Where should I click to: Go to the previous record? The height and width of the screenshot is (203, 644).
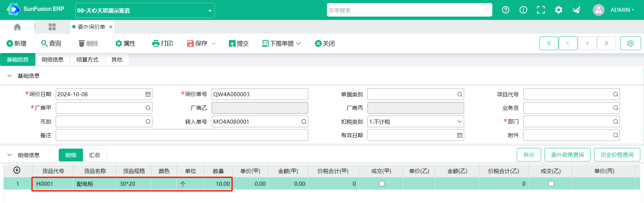568,43
